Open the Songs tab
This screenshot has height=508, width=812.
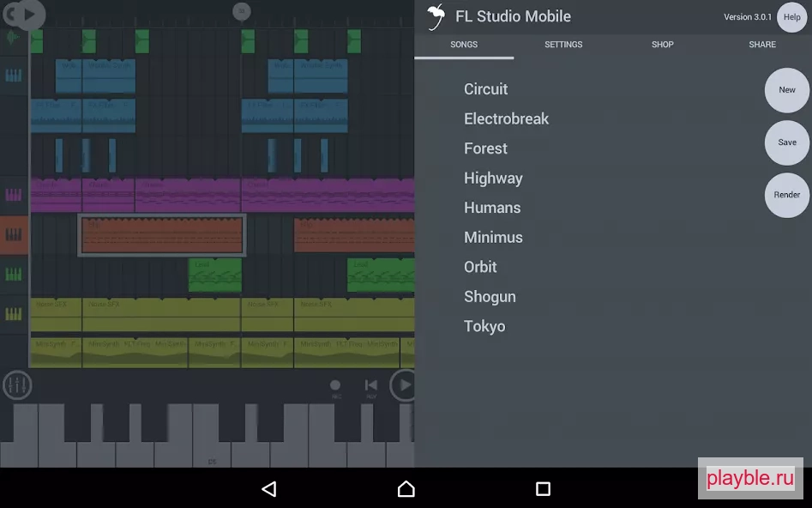click(x=464, y=45)
